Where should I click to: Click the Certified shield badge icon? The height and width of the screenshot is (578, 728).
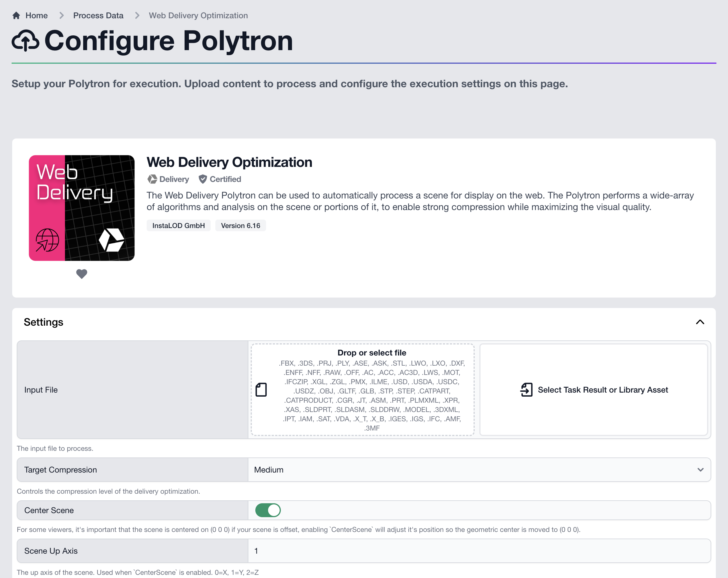203,179
